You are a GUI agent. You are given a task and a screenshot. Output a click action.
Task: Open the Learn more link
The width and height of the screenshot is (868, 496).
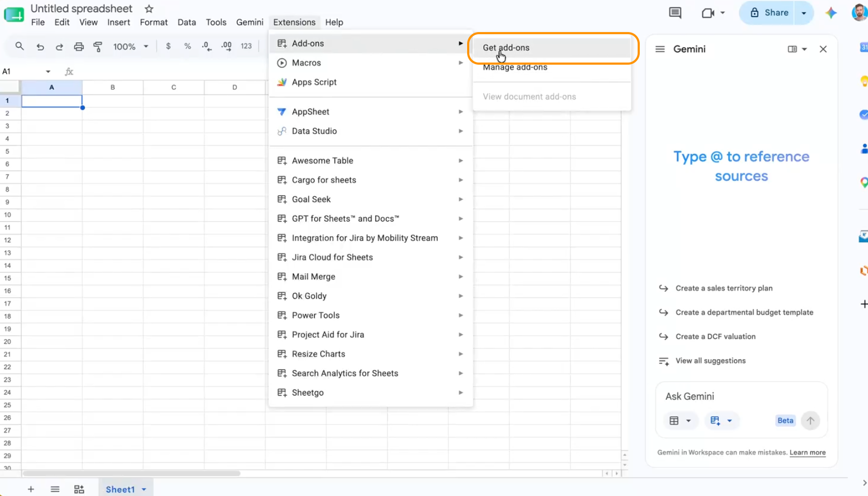[x=808, y=453]
